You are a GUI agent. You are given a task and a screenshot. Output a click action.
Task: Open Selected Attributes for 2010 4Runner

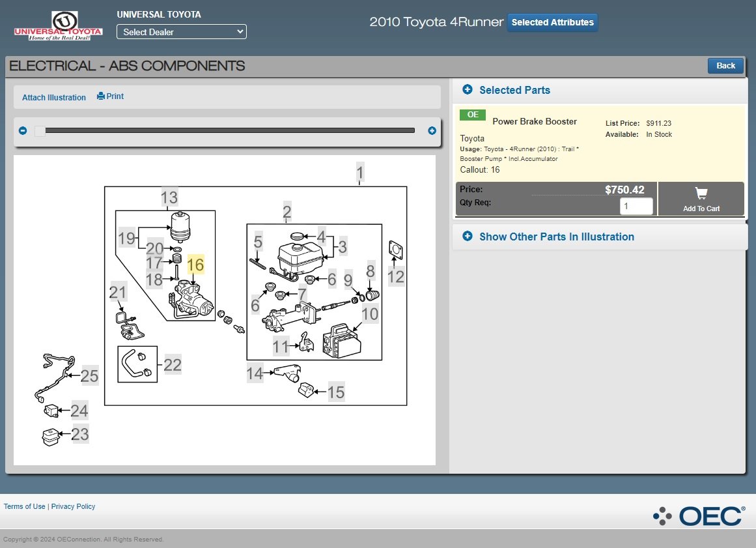pos(553,22)
